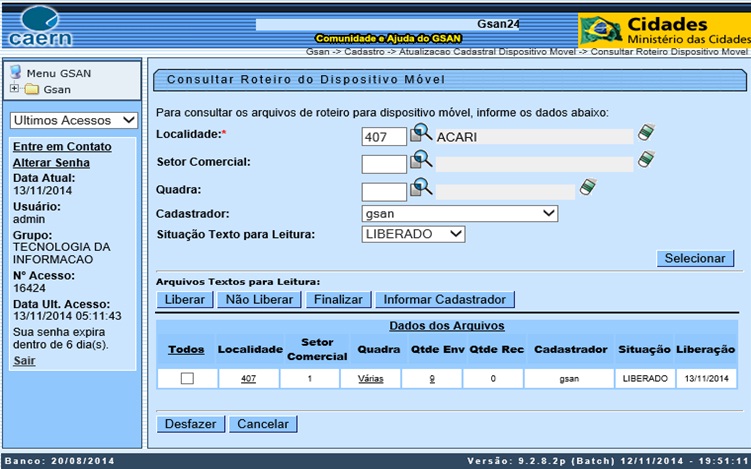Click into the Setor Comercial code field

click(383, 163)
